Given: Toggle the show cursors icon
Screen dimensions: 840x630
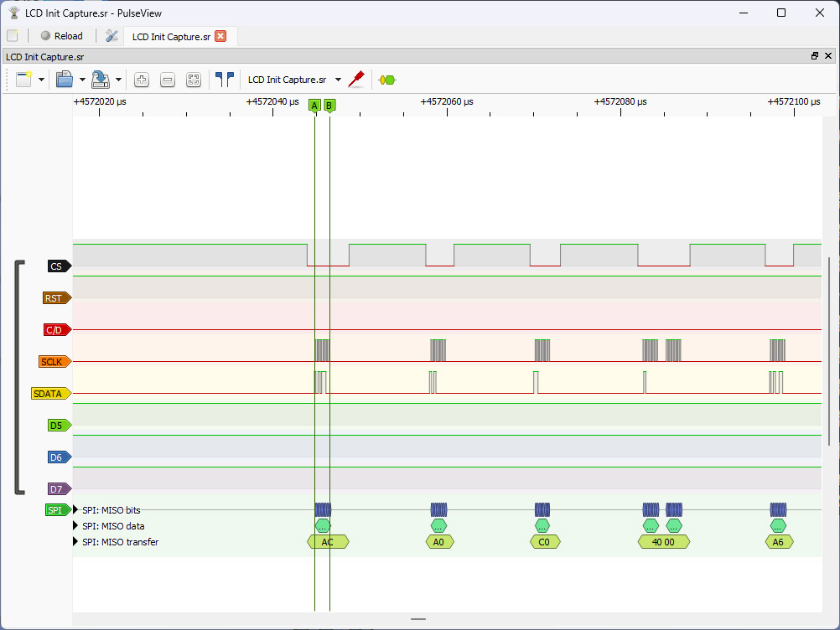Looking at the screenshot, I should [224, 80].
